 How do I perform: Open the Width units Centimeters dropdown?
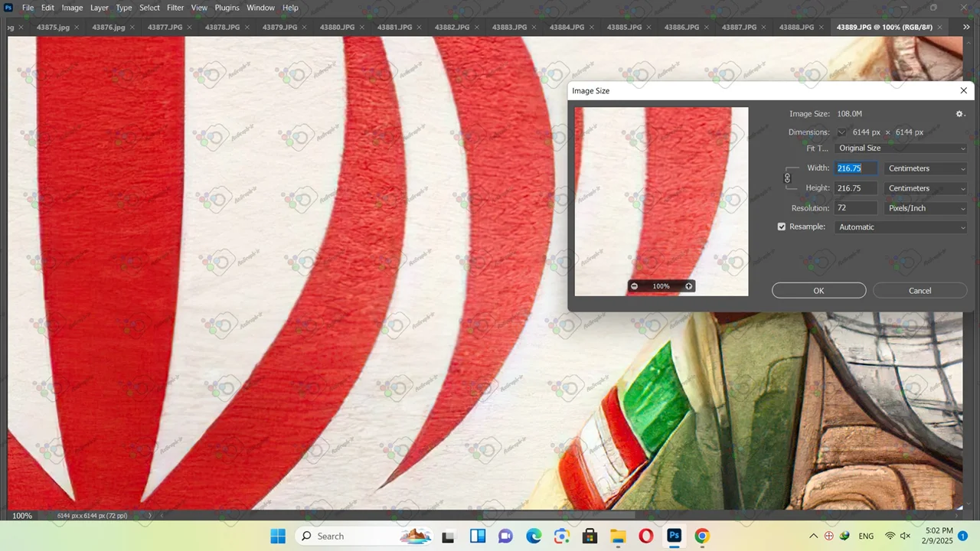pos(926,168)
